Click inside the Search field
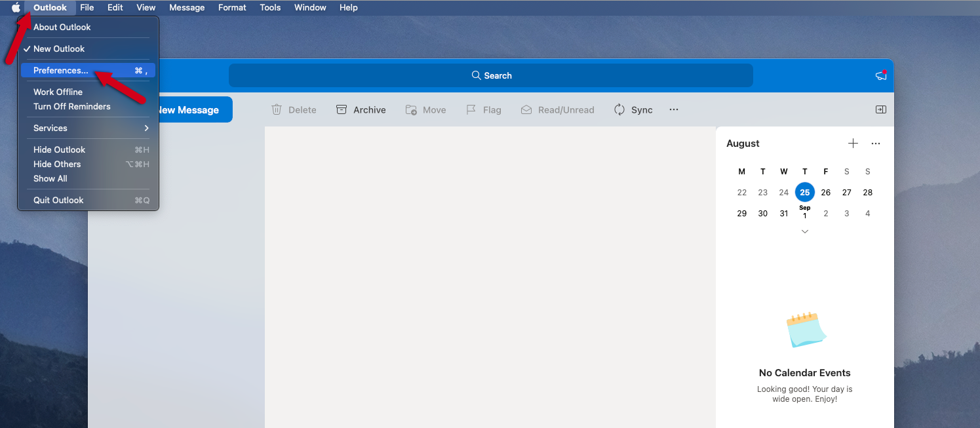Screen dimensions: 980x428 tap(491, 75)
